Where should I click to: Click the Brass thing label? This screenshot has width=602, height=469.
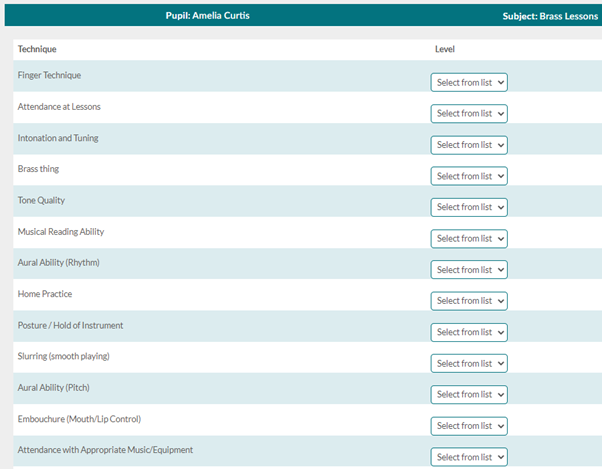(x=38, y=169)
